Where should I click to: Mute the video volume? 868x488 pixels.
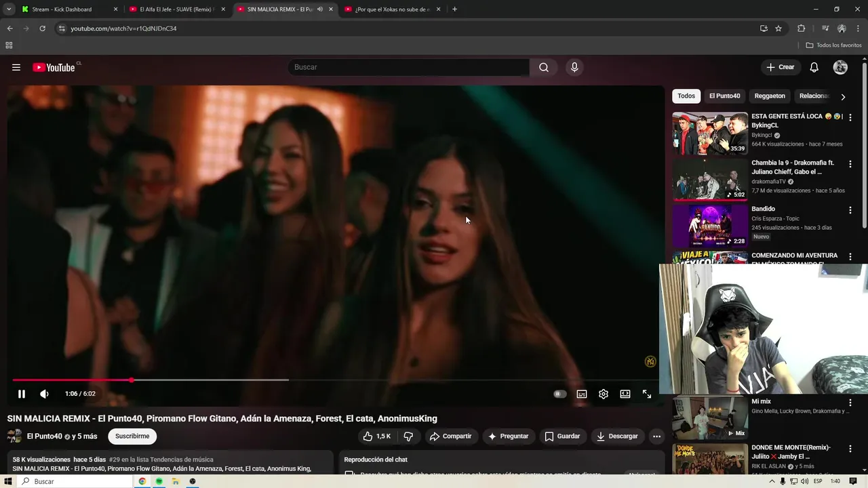point(44,394)
